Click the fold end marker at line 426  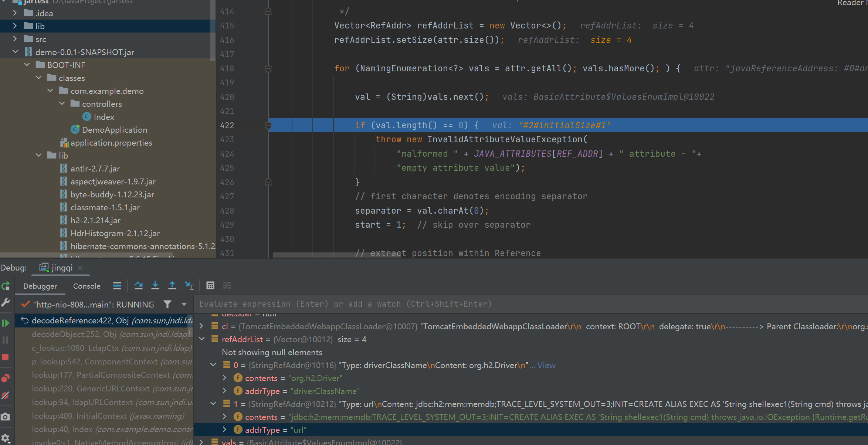269,182
